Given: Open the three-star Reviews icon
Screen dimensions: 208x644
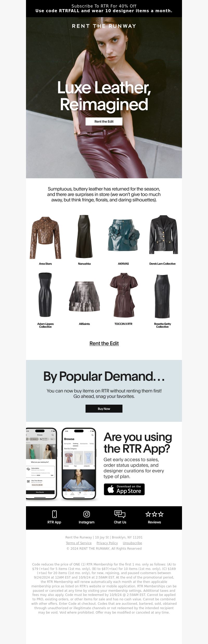Looking at the screenshot, I should [x=154, y=514].
